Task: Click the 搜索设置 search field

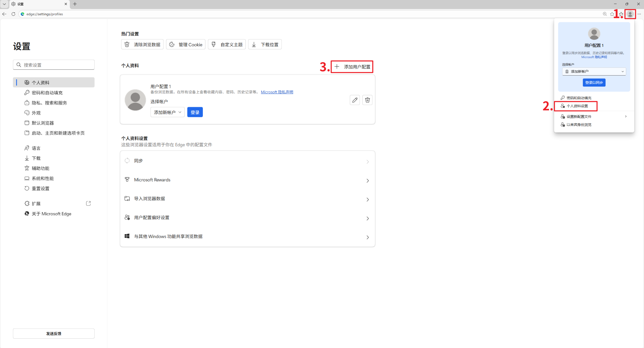Action: coord(54,65)
